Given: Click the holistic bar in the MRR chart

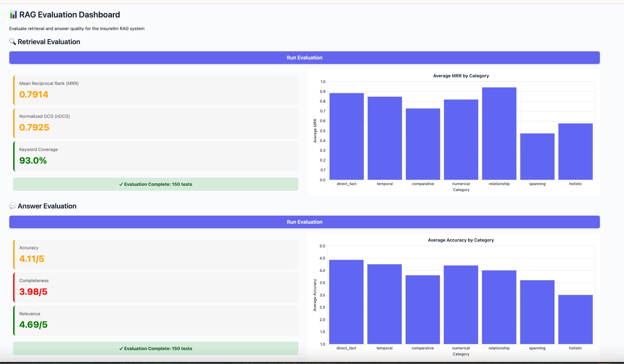Looking at the screenshot, I should click(x=576, y=152).
